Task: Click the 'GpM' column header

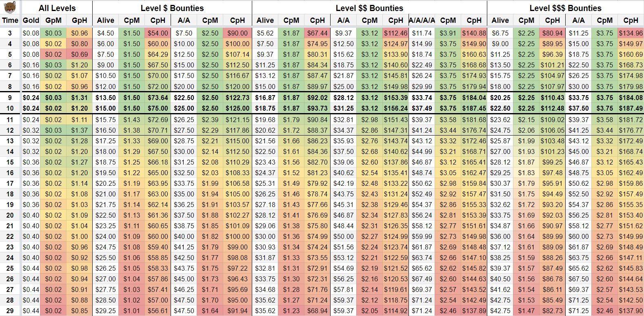Action: [x=53, y=20]
